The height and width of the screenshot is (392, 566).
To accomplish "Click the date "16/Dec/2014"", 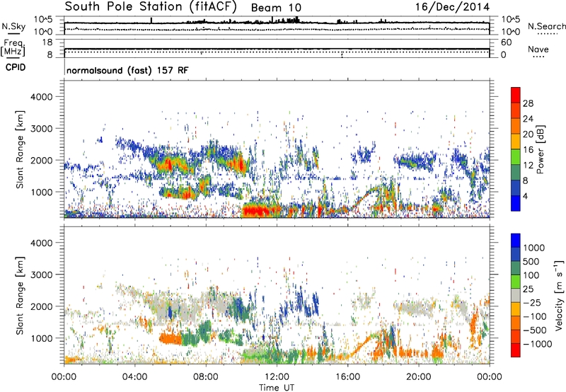I will 452,7.
